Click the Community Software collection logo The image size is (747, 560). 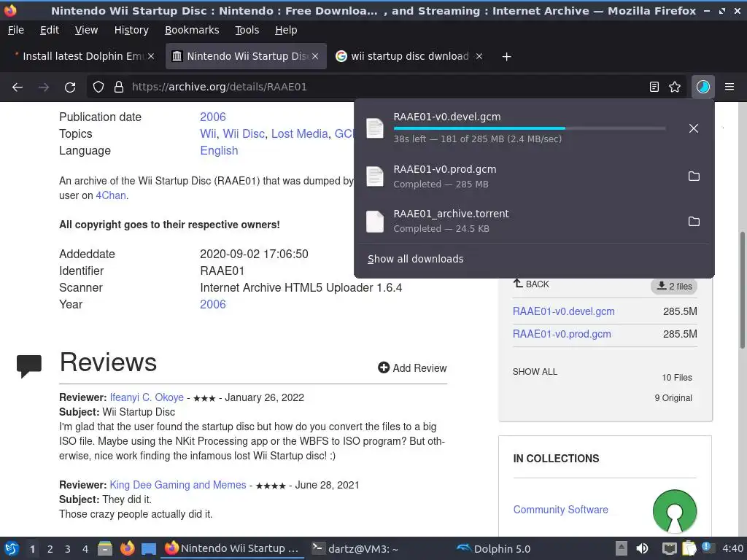tap(675, 511)
